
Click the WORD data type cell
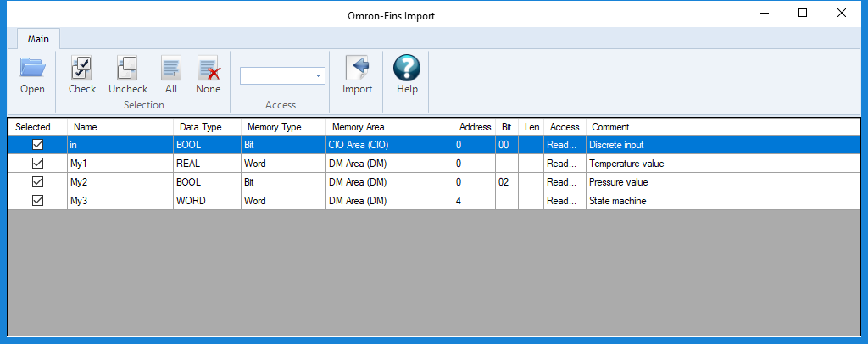click(x=207, y=201)
